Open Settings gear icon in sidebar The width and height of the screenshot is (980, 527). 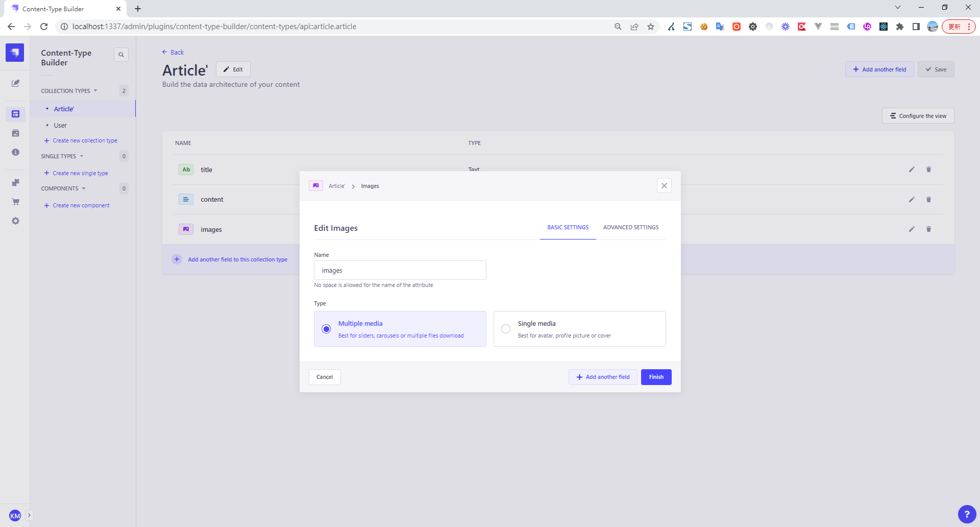(15, 221)
